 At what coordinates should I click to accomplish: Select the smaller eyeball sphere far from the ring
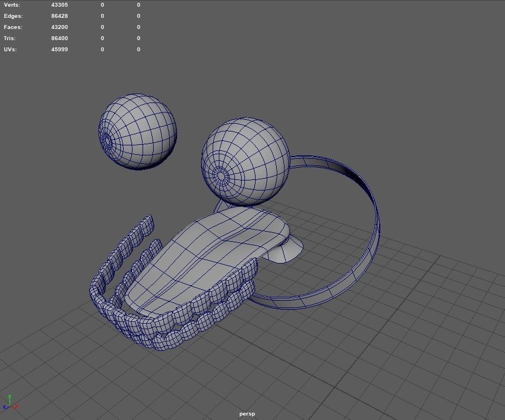(x=138, y=131)
